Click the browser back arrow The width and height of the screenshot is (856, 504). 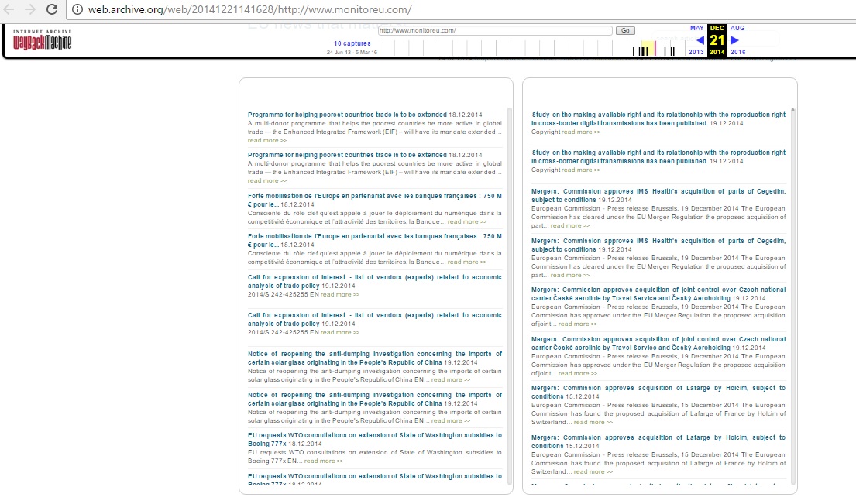10,10
